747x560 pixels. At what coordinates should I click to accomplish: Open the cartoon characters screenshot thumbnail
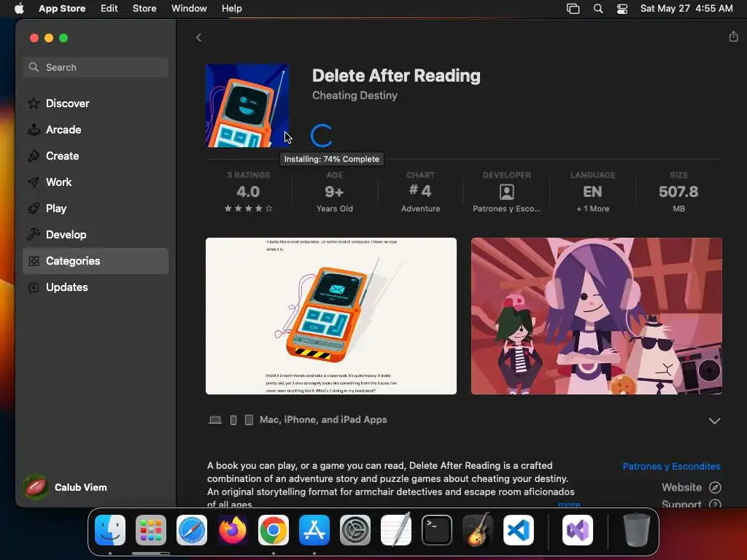[x=597, y=316]
